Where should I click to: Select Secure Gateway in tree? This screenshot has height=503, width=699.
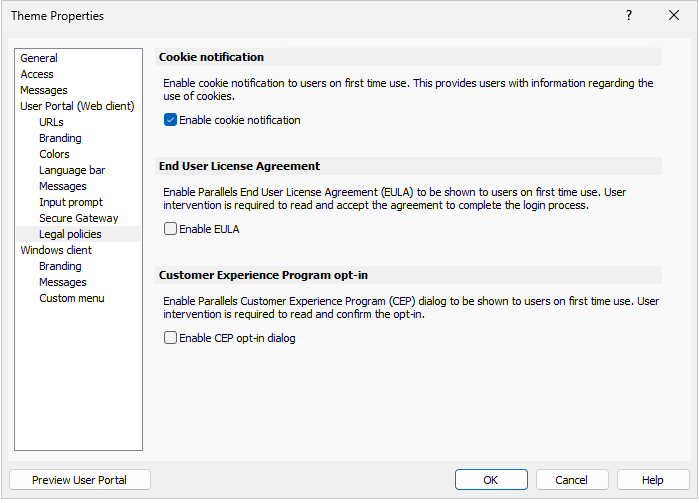tap(78, 219)
